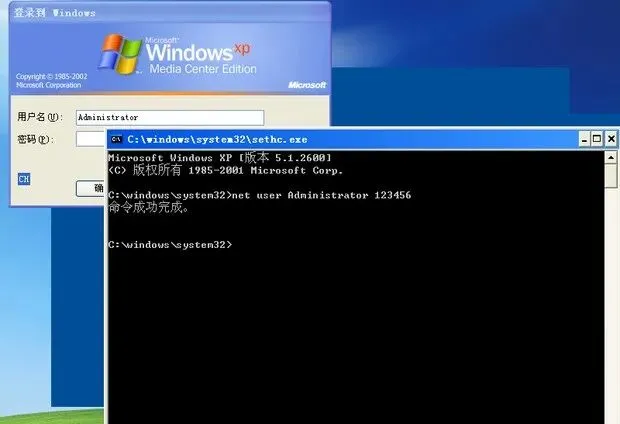Focus the password field in login dialog
The image size is (620, 424).
pyautogui.click(x=91, y=139)
